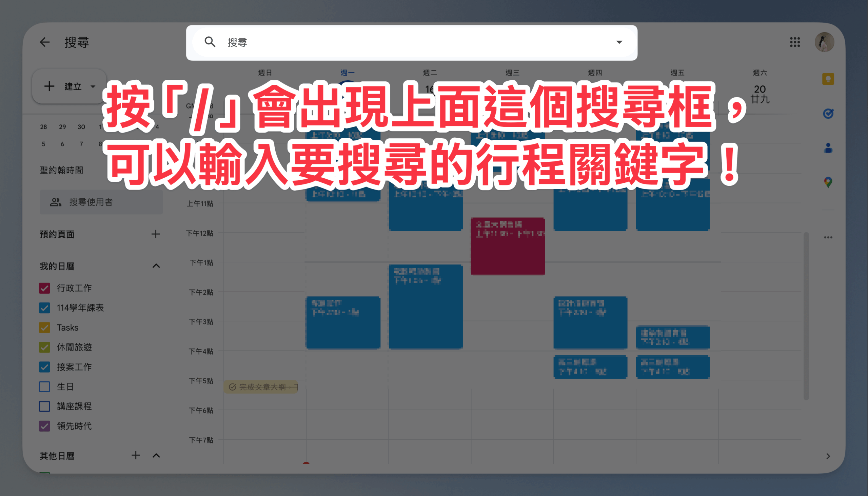
Task: Open Google Keep side panel icon
Action: (828, 79)
